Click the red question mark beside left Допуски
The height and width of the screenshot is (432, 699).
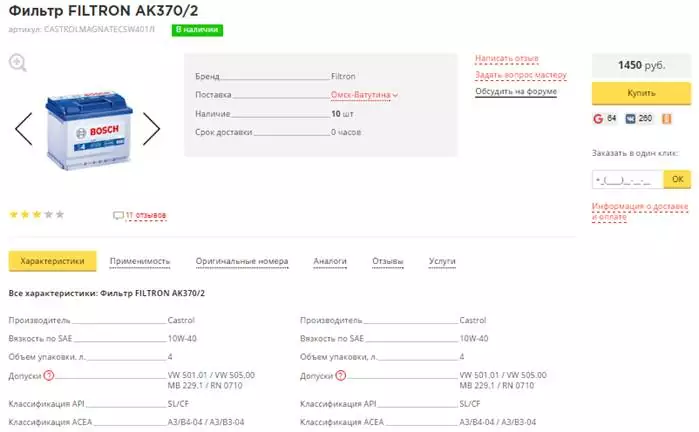point(49,375)
